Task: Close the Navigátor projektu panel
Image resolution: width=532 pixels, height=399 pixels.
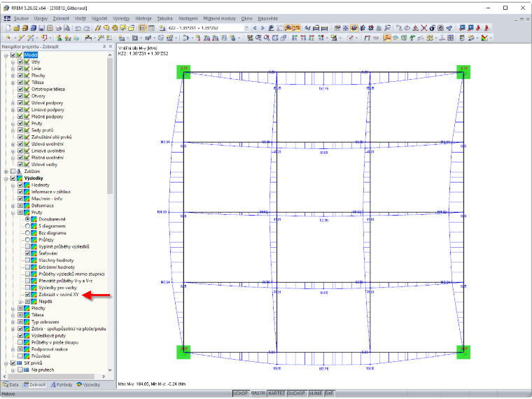Action: click(x=111, y=46)
